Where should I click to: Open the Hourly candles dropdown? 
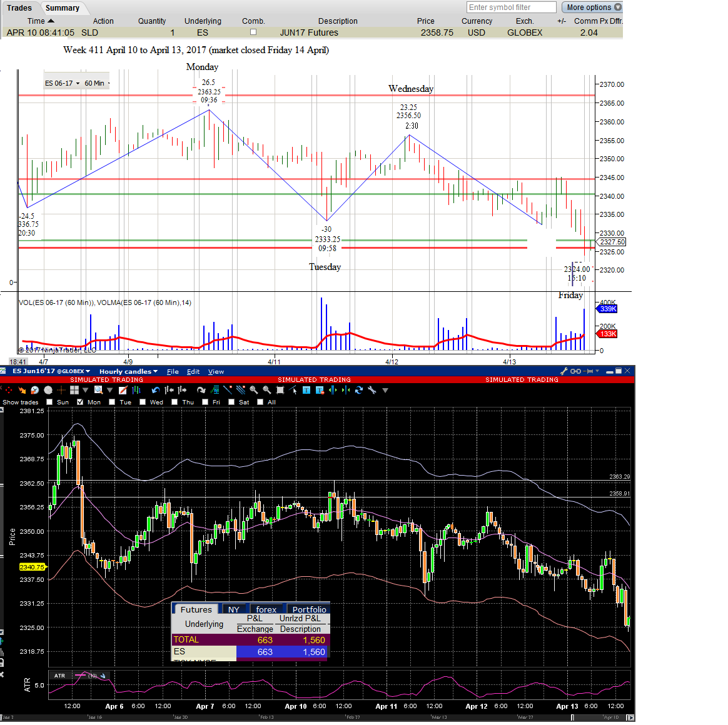click(129, 371)
